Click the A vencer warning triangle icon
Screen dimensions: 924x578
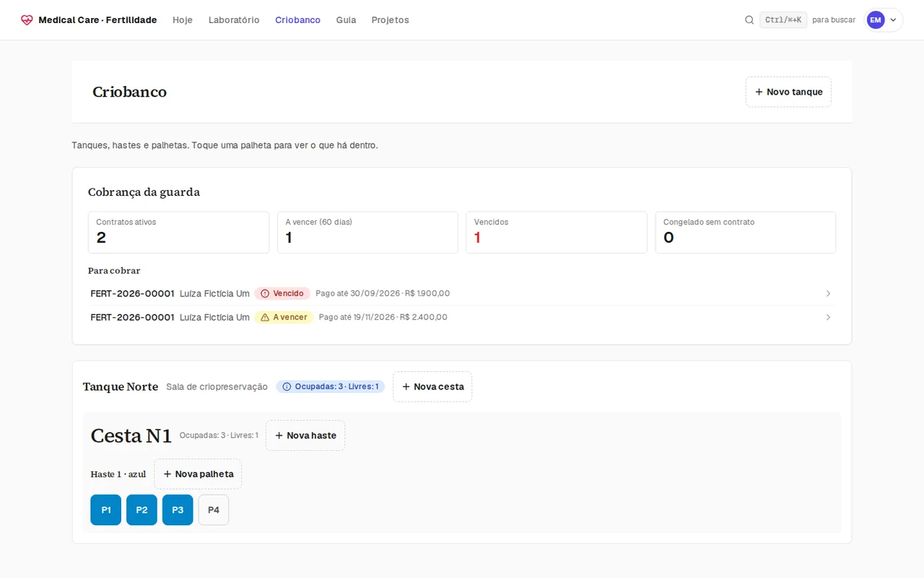pyautogui.click(x=265, y=317)
